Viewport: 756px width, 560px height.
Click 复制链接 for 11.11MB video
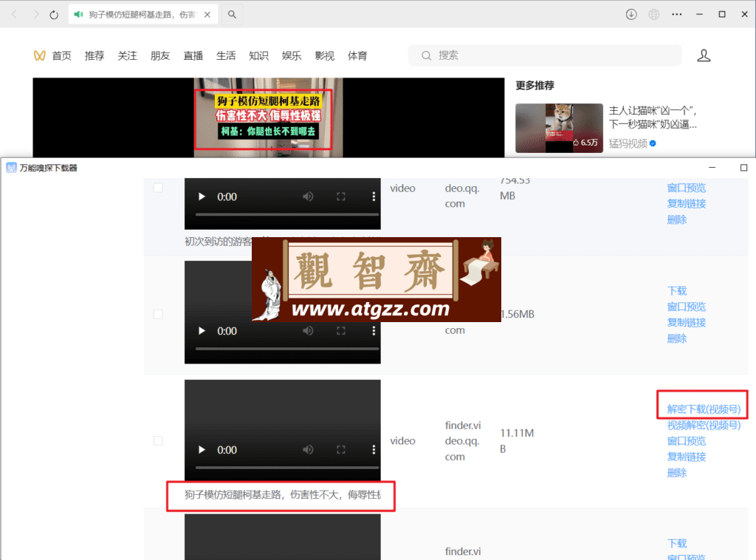click(x=687, y=457)
